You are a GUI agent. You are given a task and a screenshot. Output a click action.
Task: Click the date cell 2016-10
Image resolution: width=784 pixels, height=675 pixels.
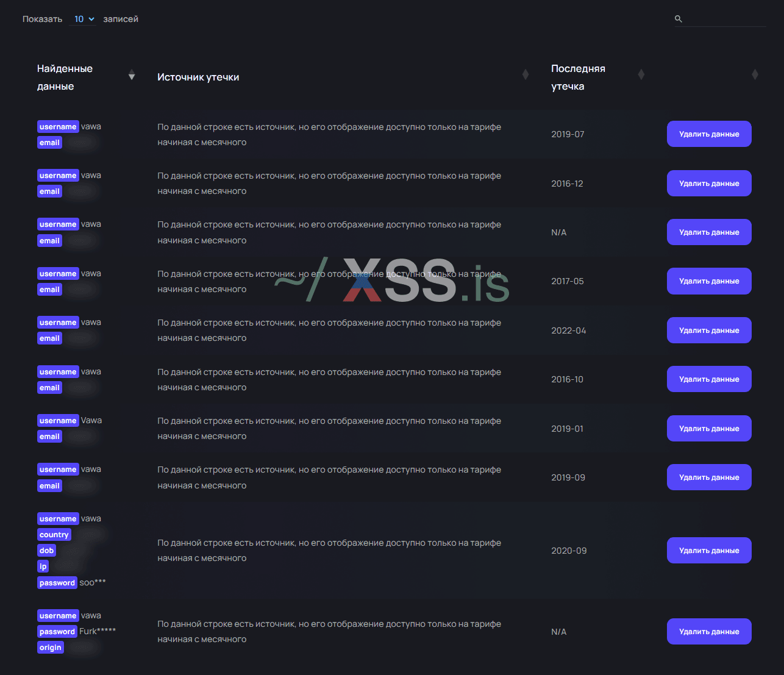point(567,379)
